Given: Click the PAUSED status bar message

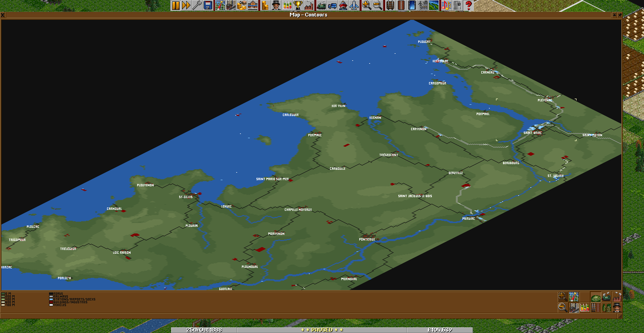Looking at the screenshot, I should [322, 330].
